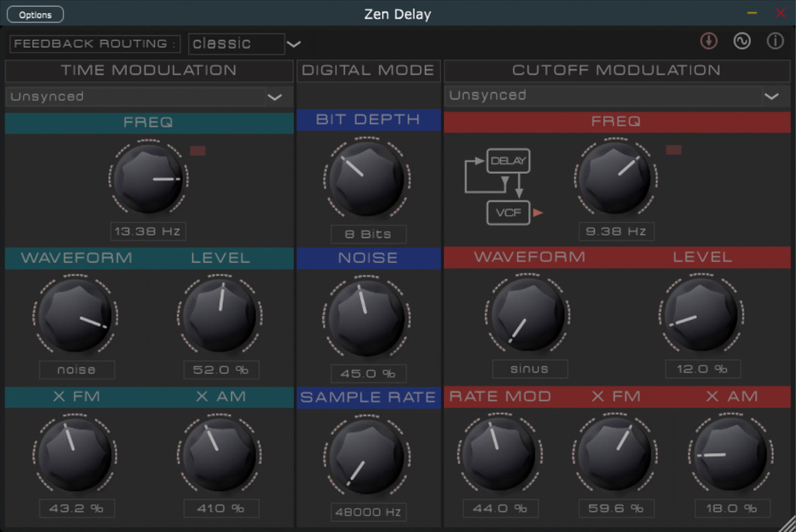Screen dimensions: 796x532
Task: Click the TIME MODULATION section header
Action: click(x=149, y=70)
